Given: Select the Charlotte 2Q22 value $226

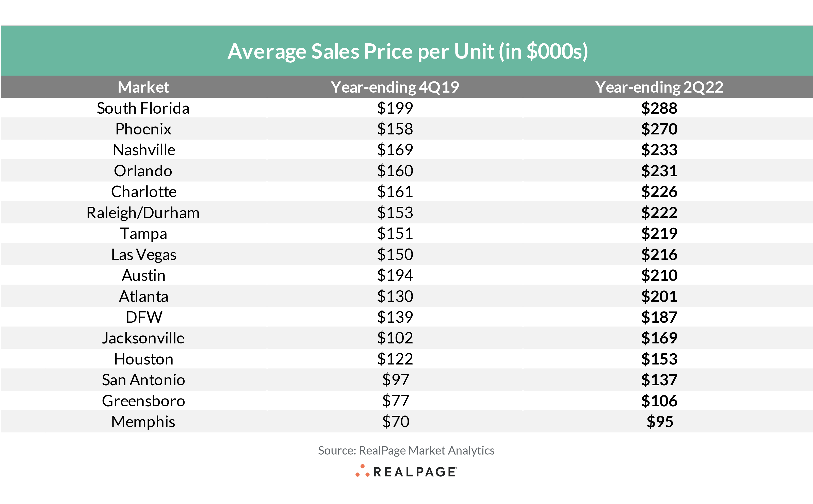Looking at the screenshot, I should [659, 192].
